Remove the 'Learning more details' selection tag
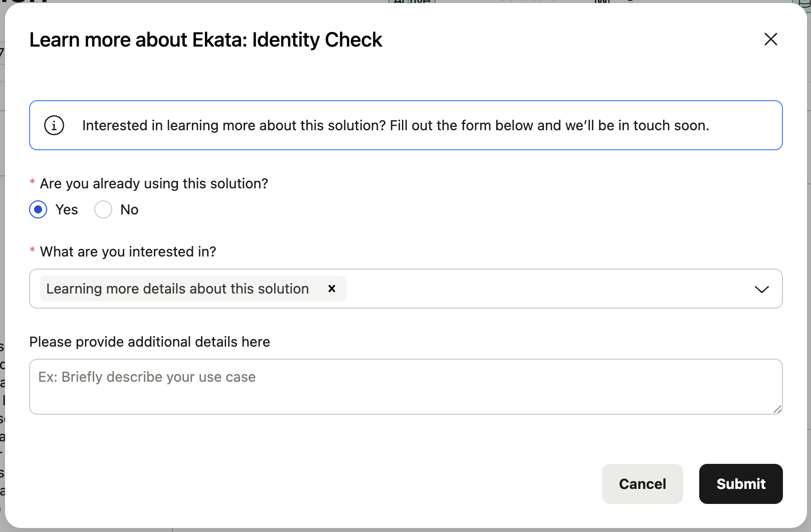Screen dimensions: 811x532 (x=331, y=289)
